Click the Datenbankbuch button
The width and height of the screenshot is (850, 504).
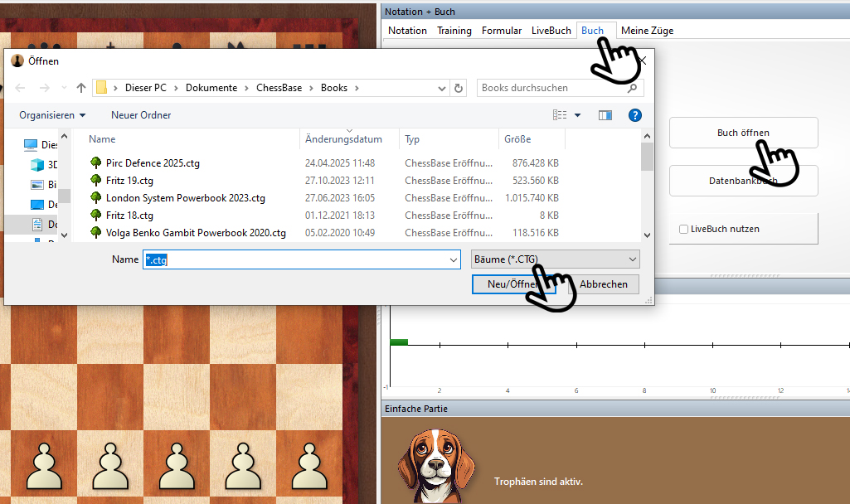[x=743, y=180]
